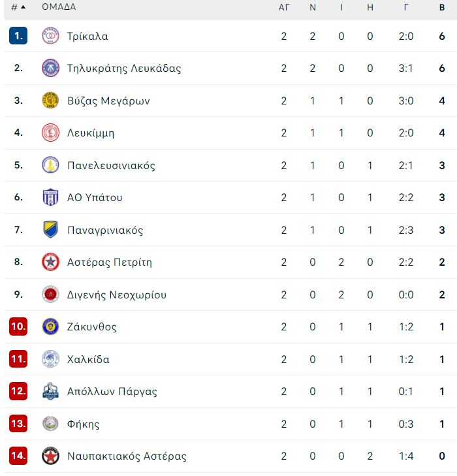Click the Γ goals column header
457x476 pixels.
[406, 7]
